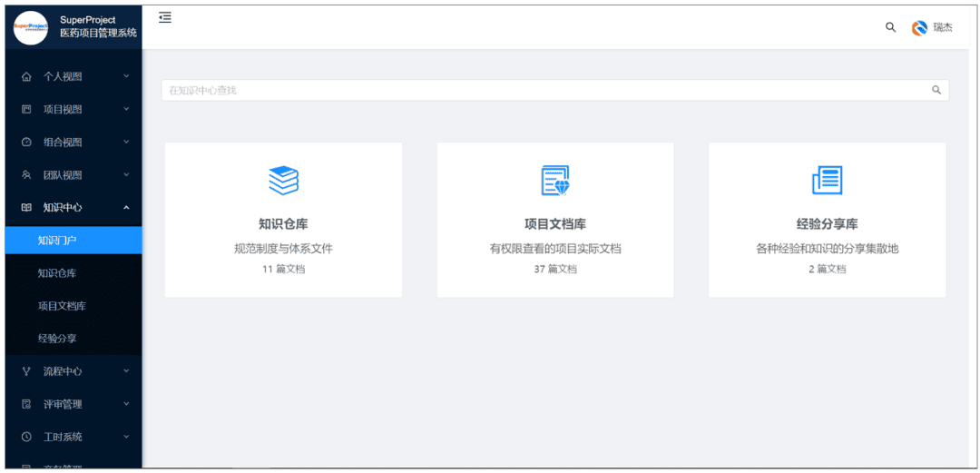Collapse the sidebar with the menu fold icon
Viewport: 980px width, 473px height.
tap(165, 17)
